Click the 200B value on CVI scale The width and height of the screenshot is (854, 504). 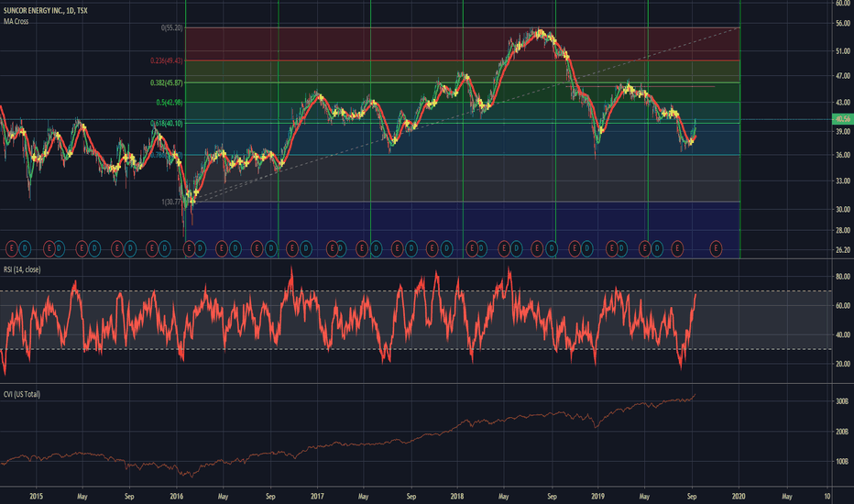click(x=842, y=432)
